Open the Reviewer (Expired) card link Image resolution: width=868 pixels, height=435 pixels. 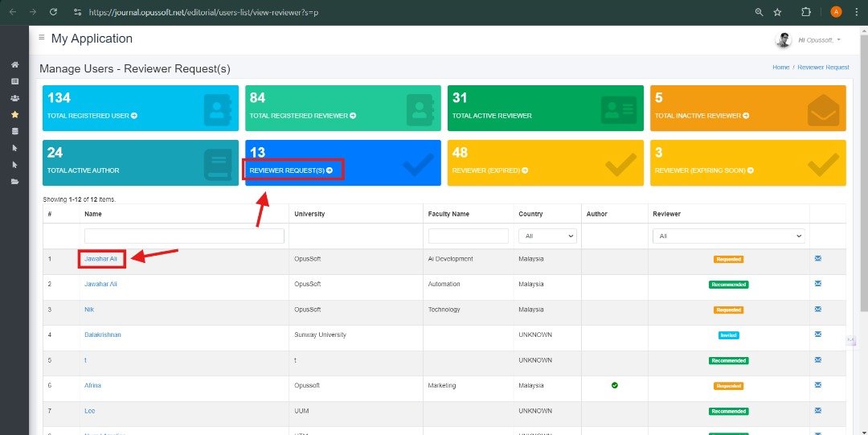point(490,170)
